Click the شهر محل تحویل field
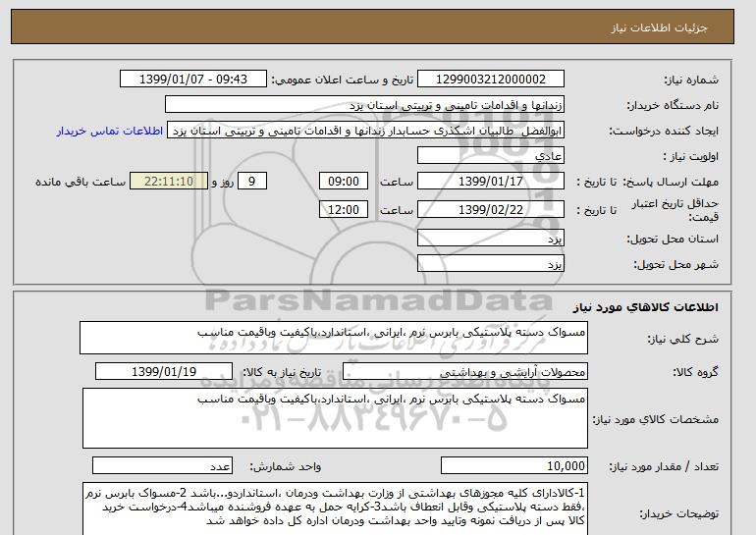The height and width of the screenshot is (535, 756). pyautogui.click(x=490, y=264)
